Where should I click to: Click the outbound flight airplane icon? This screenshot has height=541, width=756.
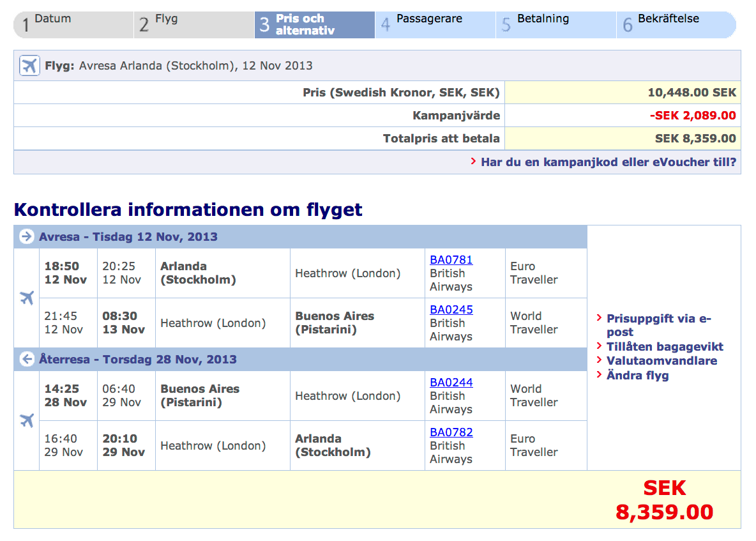[27, 298]
